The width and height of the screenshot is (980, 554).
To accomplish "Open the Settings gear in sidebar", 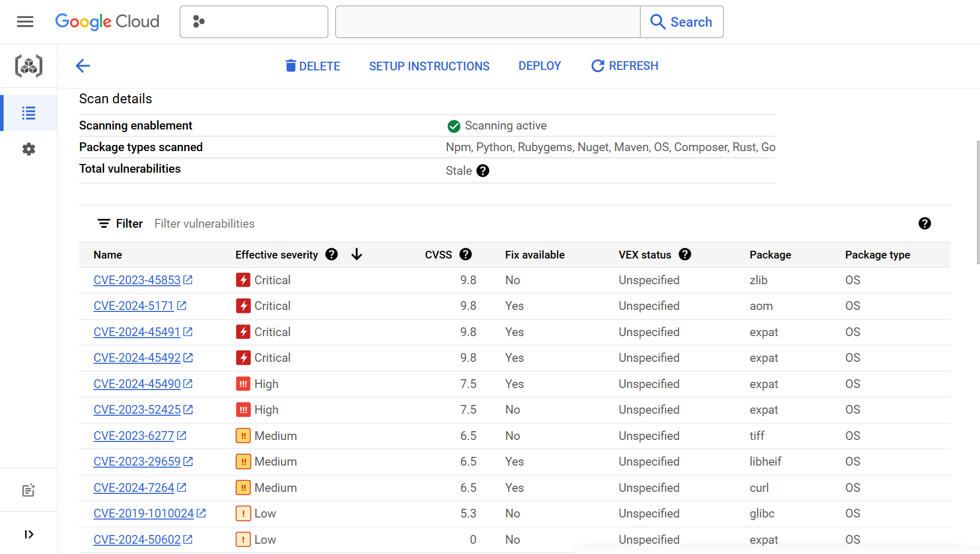I will (x=29, y=149).
